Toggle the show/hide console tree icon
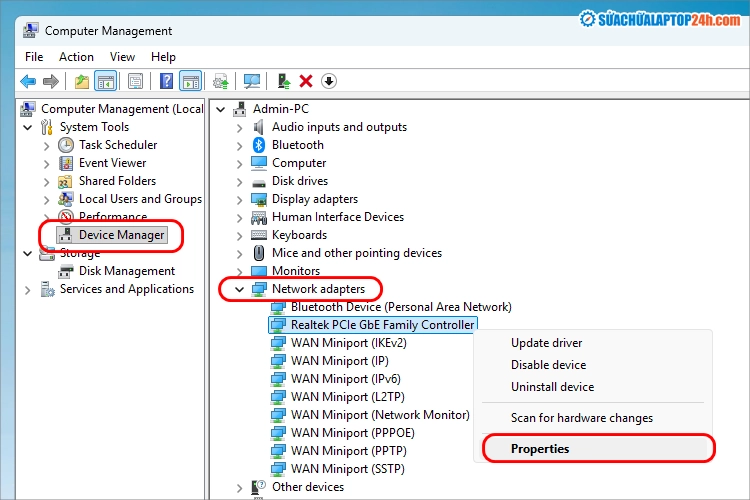Viewport: 750px width, 500px height. [105, 81]
